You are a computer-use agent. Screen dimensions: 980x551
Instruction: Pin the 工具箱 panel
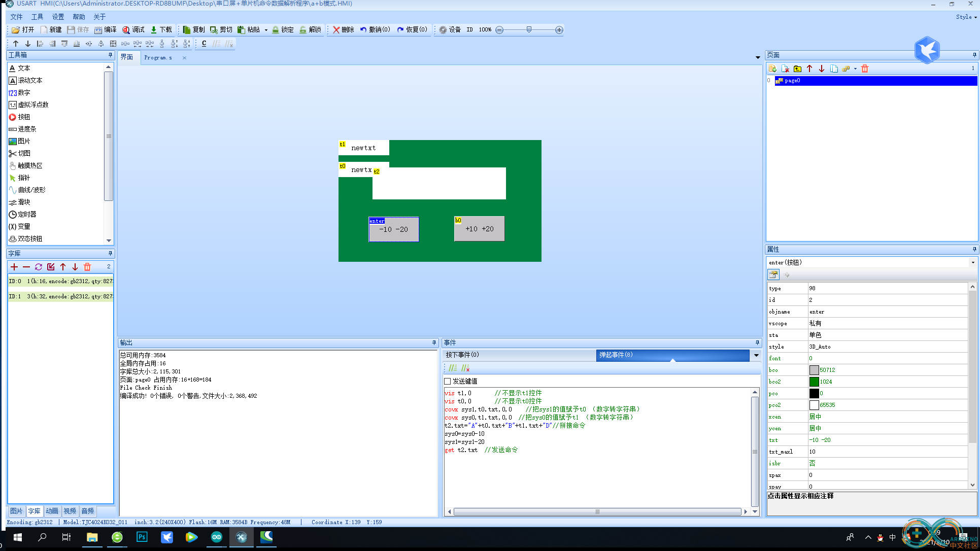click(110, 55)
